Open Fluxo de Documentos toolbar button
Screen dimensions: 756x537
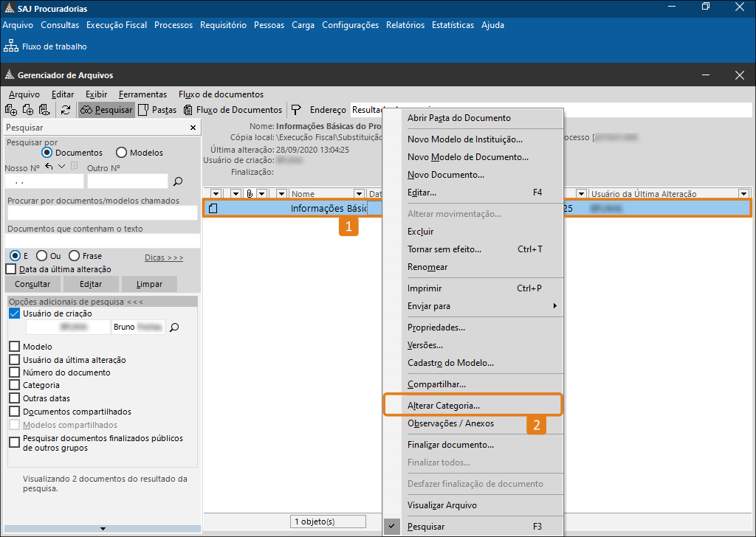(233, 110)
